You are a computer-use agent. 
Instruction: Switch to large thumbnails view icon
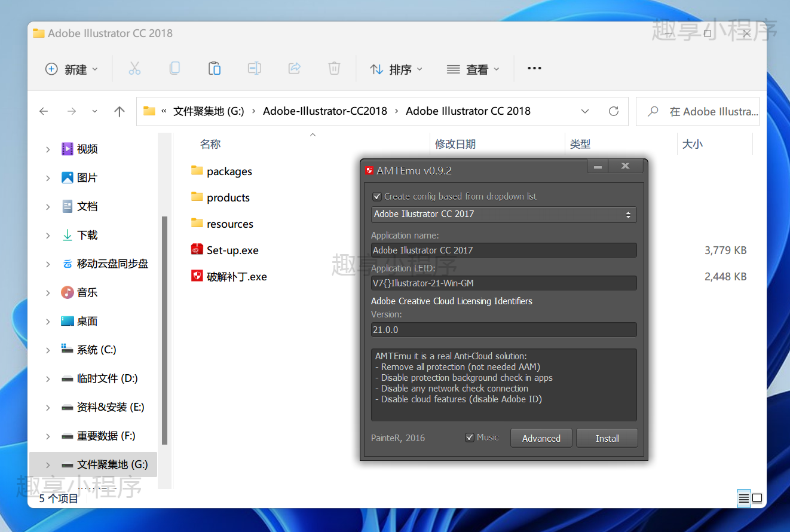757,498
